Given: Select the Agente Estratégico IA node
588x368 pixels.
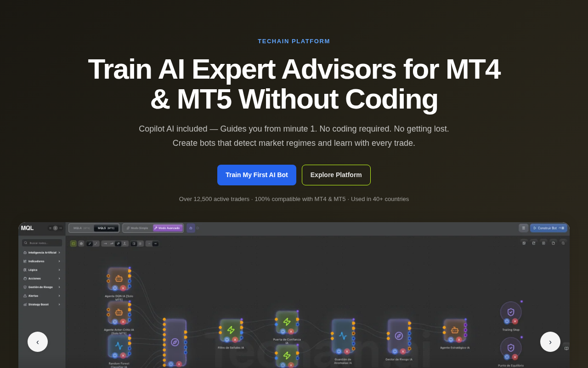Looking at the screenshot, I should (x=455, y=330).
